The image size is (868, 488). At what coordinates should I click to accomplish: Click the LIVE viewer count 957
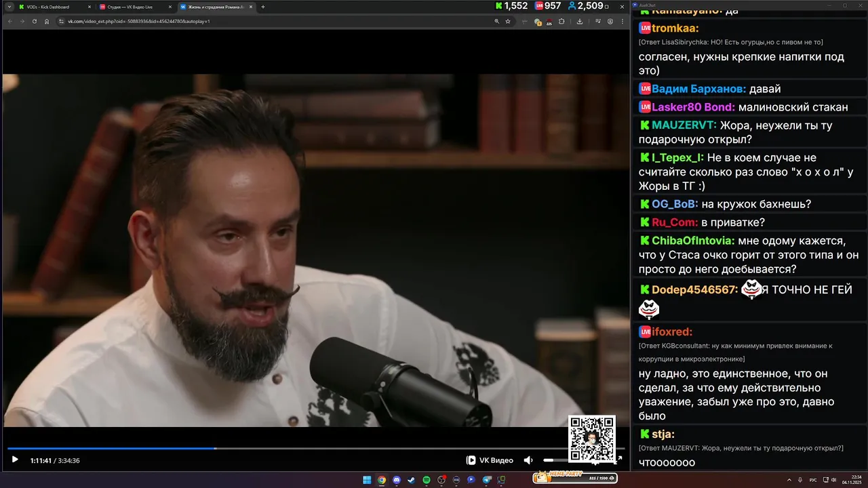point(548,5)
